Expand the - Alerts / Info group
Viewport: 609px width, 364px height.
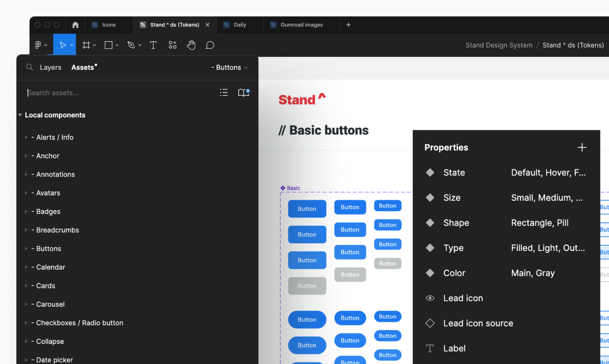(x=26, y=137)
